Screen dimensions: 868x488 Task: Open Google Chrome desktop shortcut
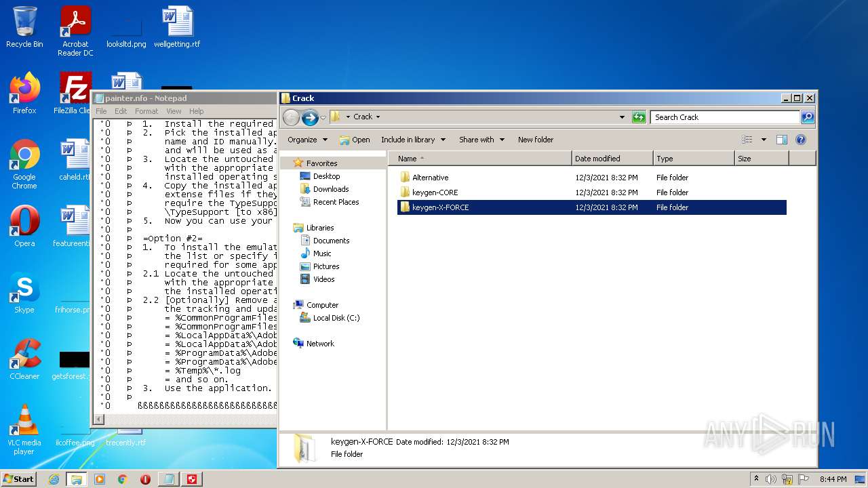(x=24, y=165)
